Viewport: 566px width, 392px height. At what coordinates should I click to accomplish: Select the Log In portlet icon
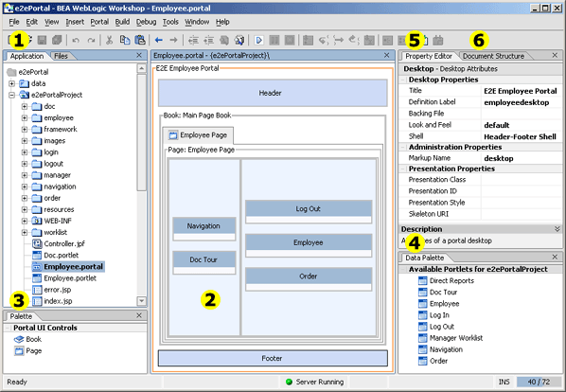423,315
